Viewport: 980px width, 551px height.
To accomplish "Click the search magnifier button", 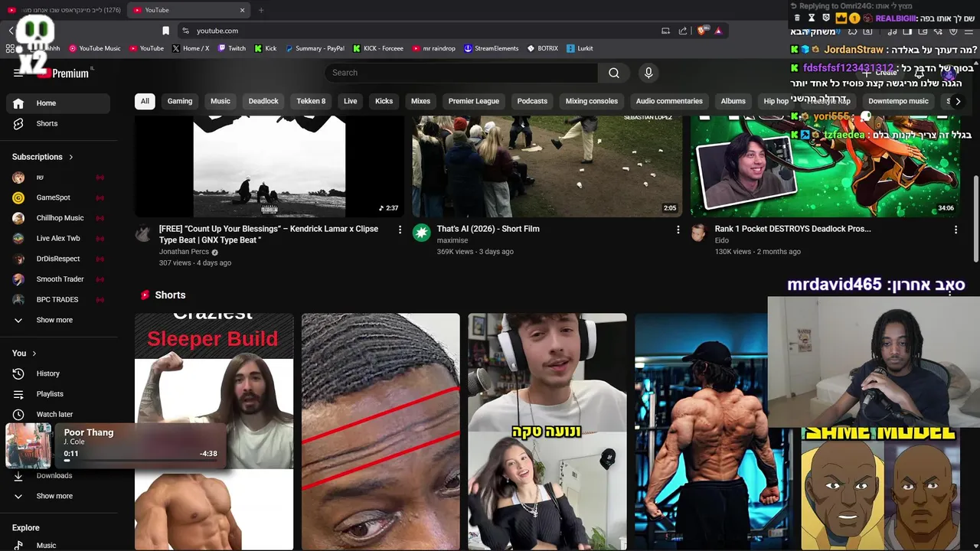I will click(x=614, y=73).
